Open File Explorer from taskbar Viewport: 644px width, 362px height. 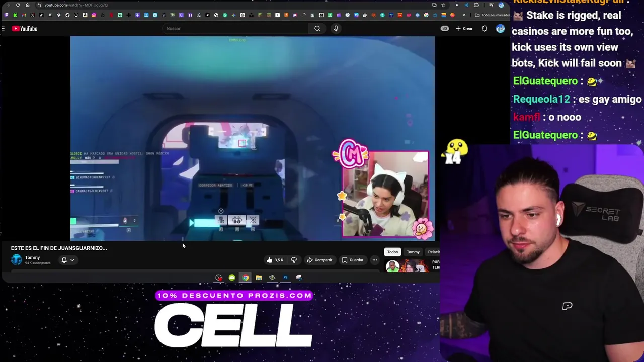[x=259, y=278]
